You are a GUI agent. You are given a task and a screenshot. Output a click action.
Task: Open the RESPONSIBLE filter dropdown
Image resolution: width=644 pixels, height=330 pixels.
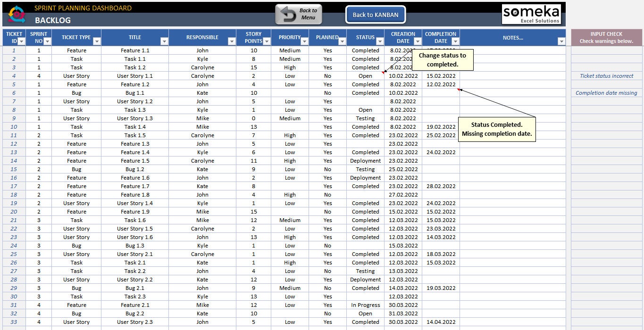(x=233, y=41)
